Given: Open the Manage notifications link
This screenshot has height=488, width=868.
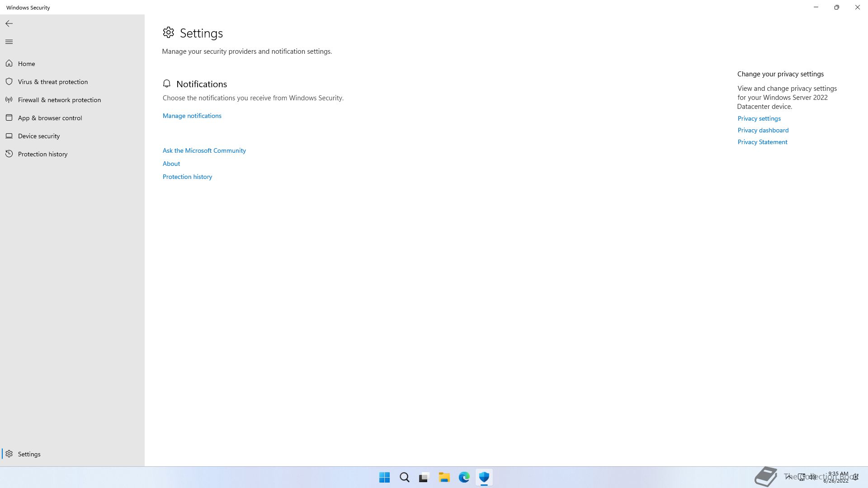Looking at the screenshot, I should (192, 116).
